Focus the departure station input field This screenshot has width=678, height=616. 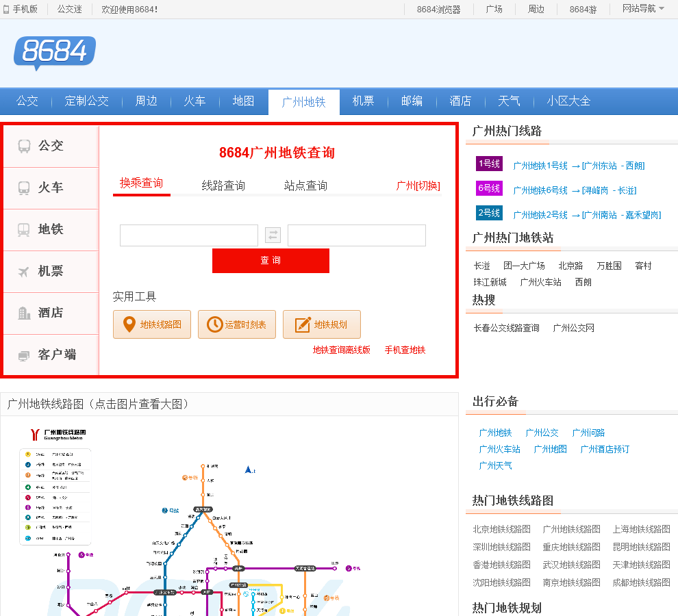189,235
